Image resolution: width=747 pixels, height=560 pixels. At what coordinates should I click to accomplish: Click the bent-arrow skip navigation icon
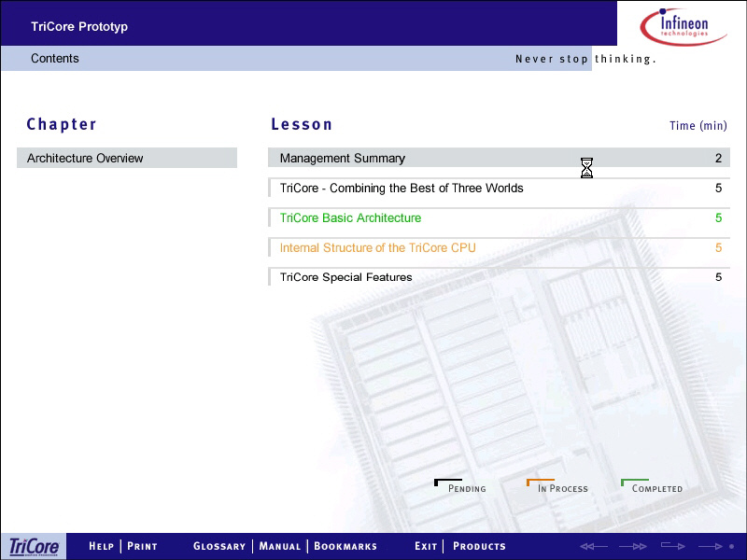click(x=673, y=546)
